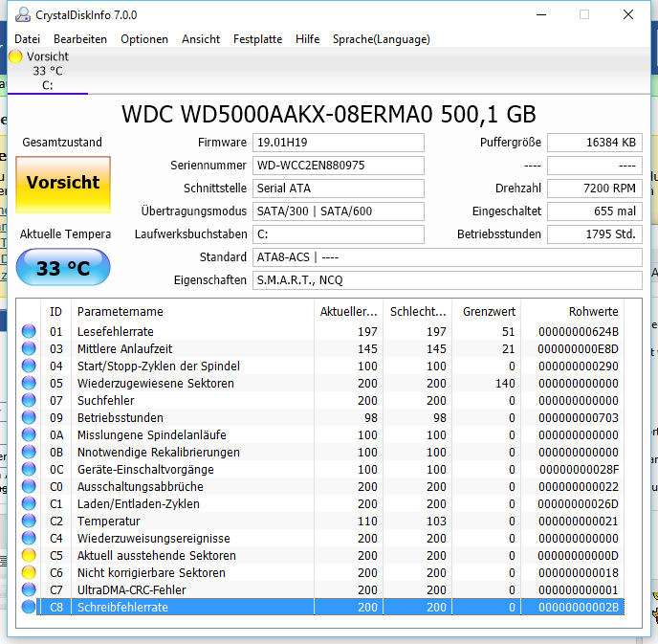Click status dot of Start/Stopp-Zyklen der Spindel
The image size is (658, 644).
tap(29, 366)
